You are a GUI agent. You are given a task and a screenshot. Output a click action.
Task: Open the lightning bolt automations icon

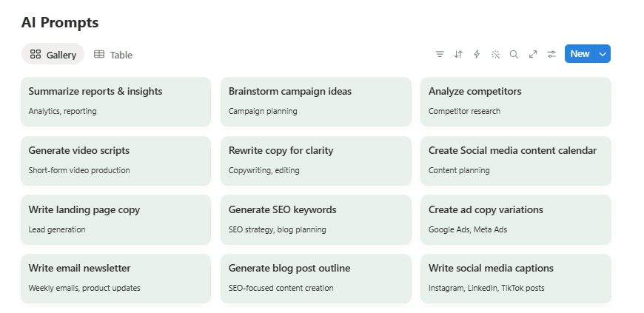coord(477,54)
